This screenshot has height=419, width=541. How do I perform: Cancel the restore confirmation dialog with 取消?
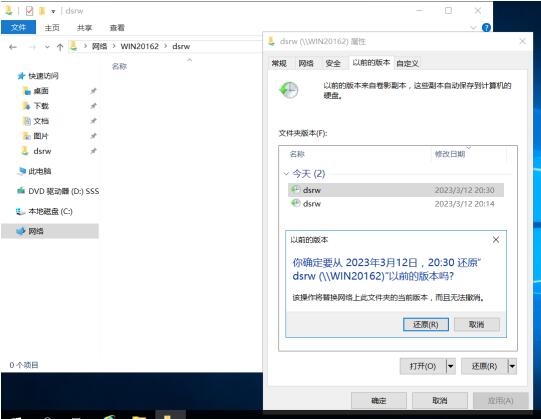pyautogui.click(x=476, y=324)
